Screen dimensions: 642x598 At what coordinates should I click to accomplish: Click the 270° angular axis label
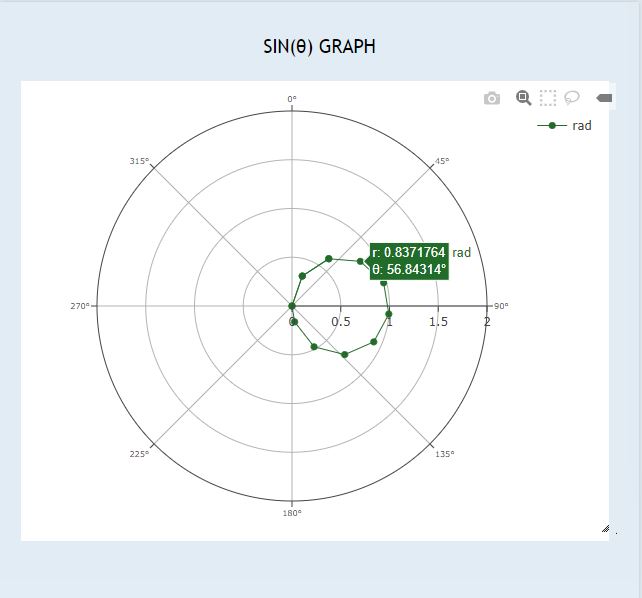(x=80, y=306)
